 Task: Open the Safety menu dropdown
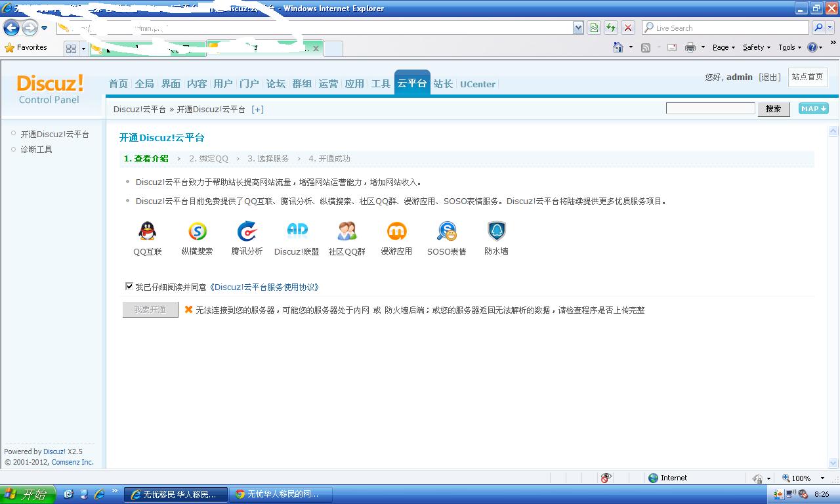pos(757,47)
